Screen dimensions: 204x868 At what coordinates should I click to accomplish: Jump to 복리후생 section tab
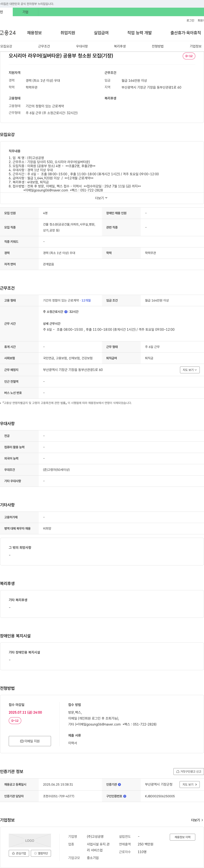click(x=120, y=46)
